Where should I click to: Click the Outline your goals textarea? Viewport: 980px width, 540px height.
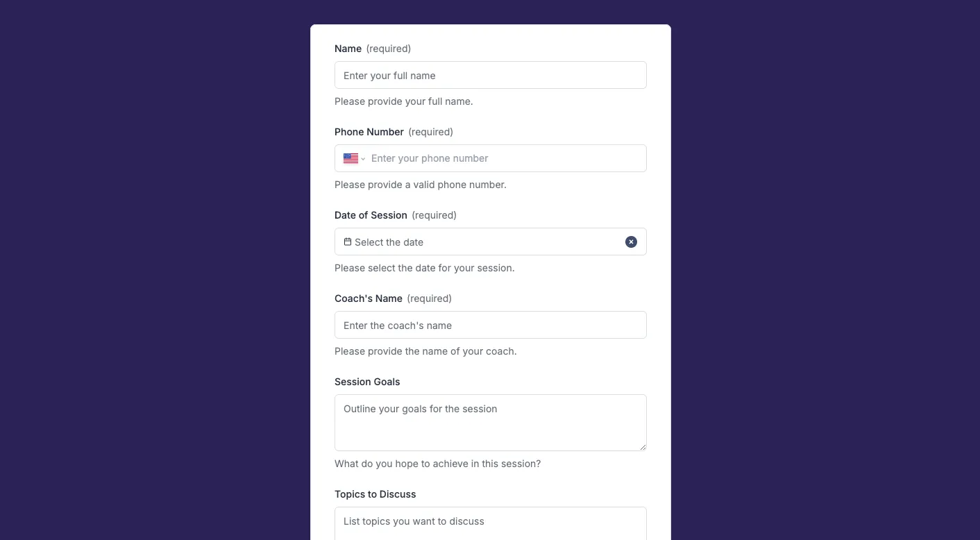(x=490, y=422)
